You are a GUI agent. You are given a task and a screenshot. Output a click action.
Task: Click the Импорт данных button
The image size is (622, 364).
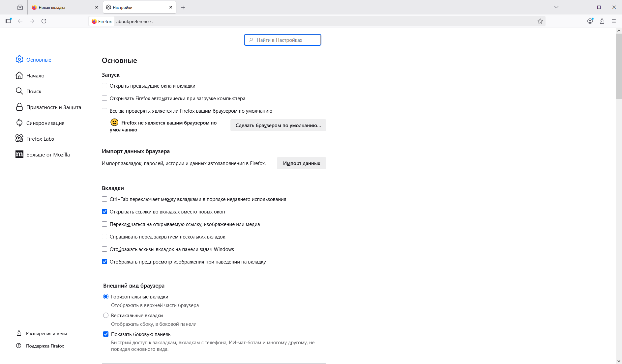[x=302, y=163]
